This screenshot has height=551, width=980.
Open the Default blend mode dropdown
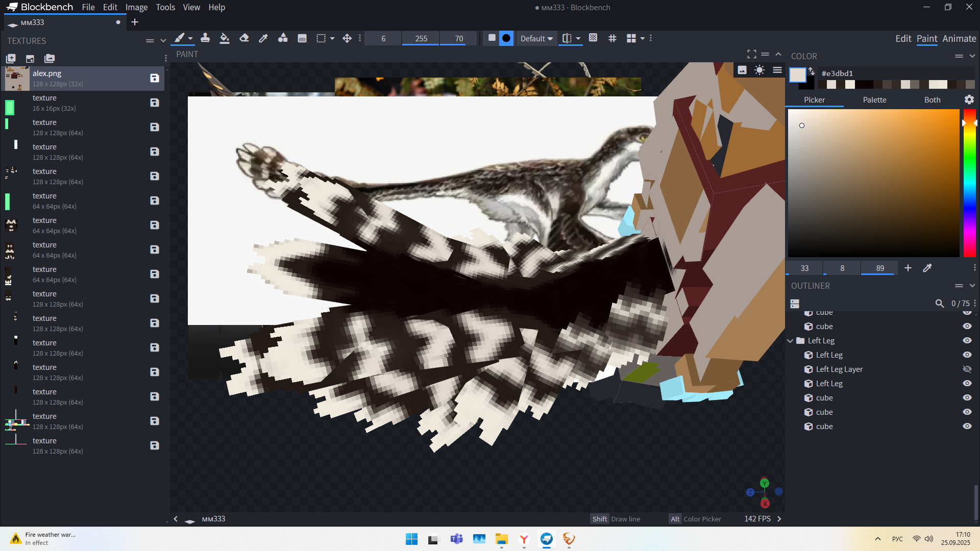click(536, 39)
